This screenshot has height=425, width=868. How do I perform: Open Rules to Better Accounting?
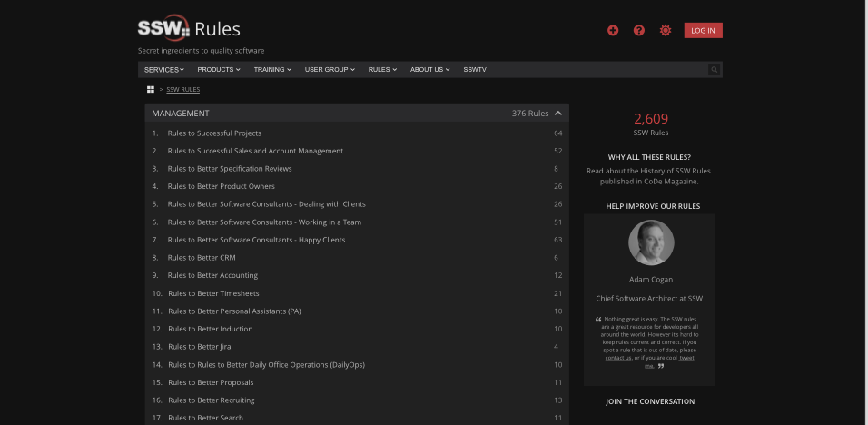click(x=212, y=275)
